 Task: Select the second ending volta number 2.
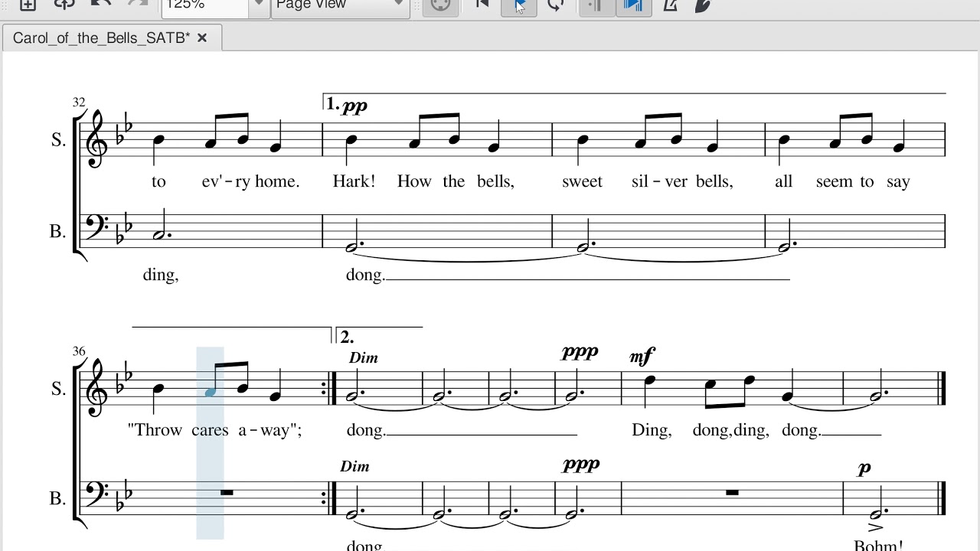(346, 337)
